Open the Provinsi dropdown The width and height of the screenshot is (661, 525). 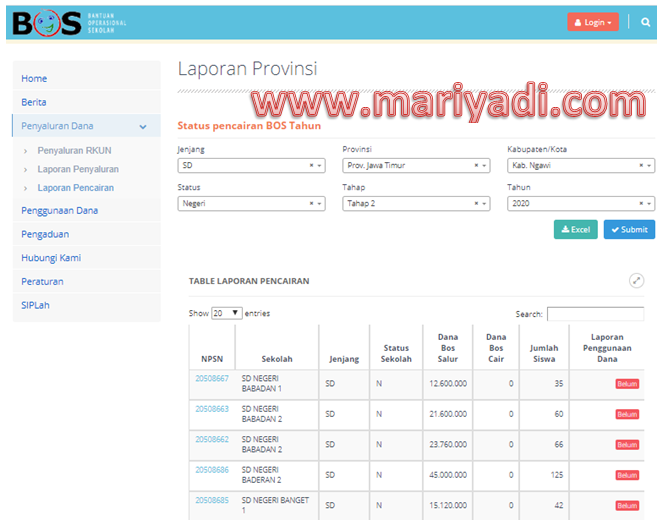tap(416, 165)
